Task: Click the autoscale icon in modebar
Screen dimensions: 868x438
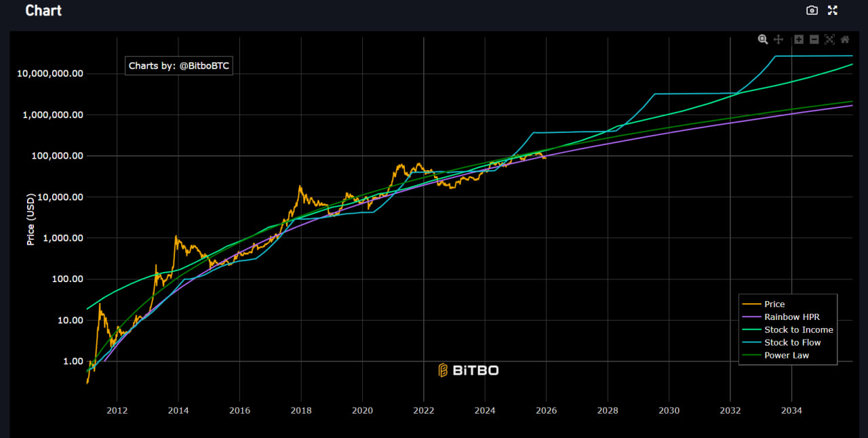Action: click(x=829, y=39)
